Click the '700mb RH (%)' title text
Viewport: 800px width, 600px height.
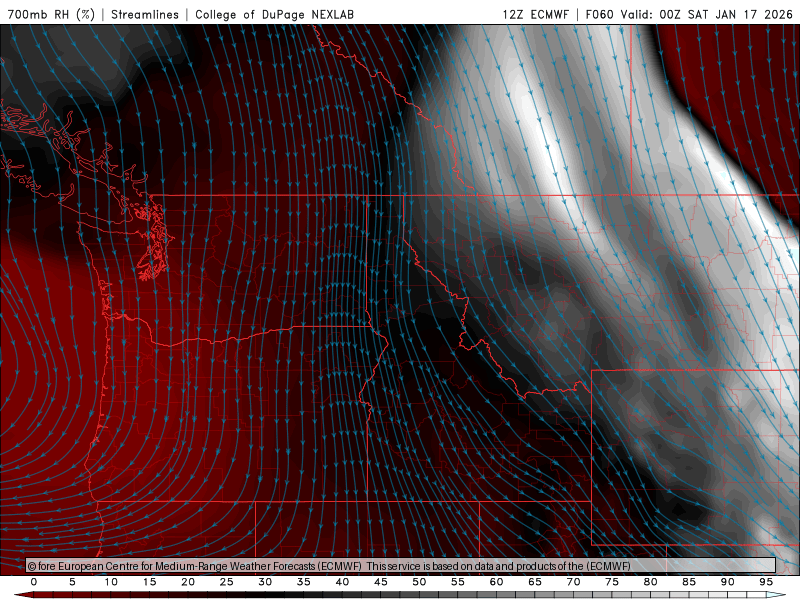pos(51,14)
